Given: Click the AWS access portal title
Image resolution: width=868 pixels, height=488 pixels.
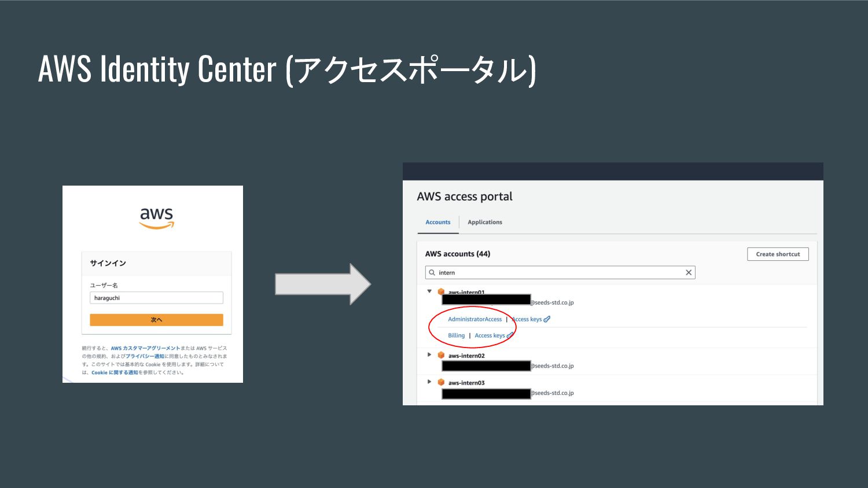Looking at the screenshot, I should click(465, 197).
